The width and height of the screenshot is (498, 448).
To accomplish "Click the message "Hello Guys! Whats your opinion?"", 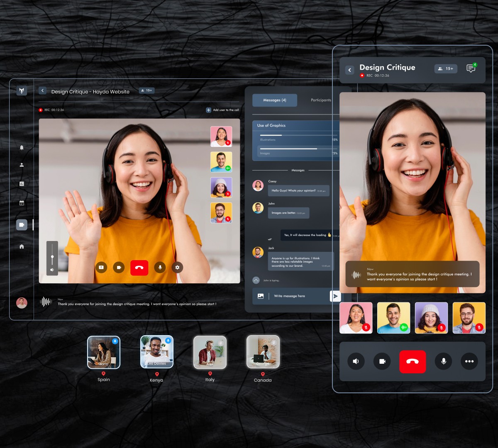I will pos(298,190).
